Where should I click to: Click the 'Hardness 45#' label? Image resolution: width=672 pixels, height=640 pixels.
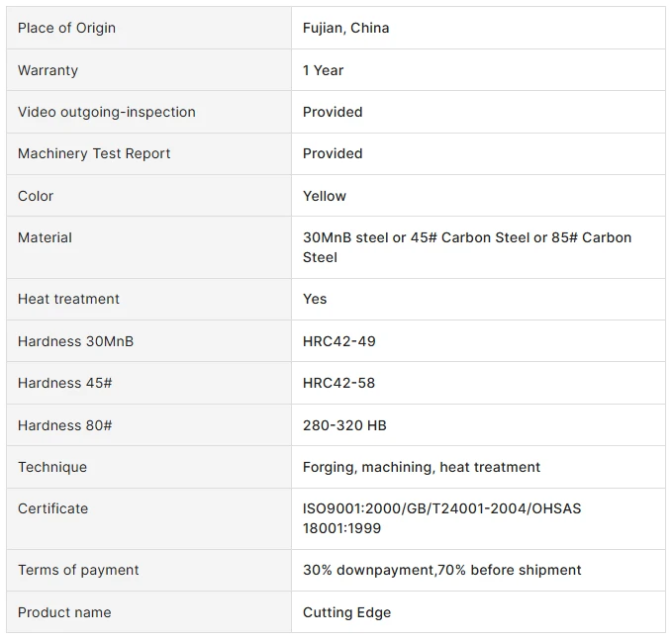coord(64,383)
